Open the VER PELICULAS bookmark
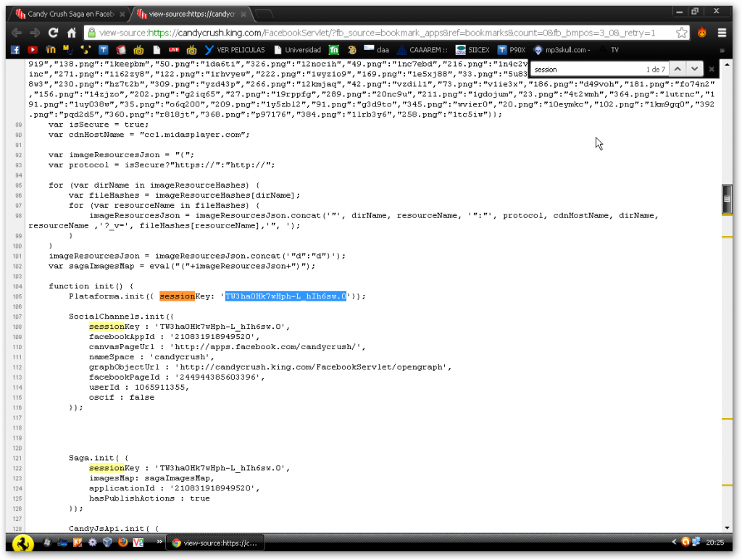742x560 pixels. [x=235, y=50]
